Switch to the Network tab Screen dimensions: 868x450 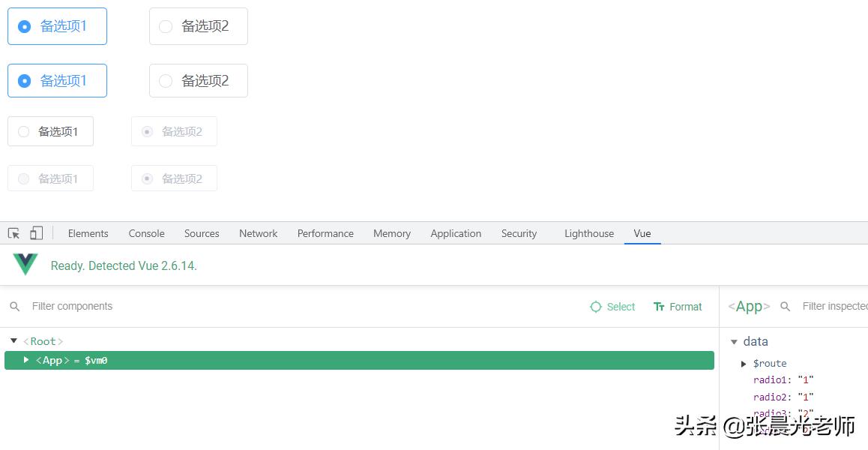click(258, 233)
